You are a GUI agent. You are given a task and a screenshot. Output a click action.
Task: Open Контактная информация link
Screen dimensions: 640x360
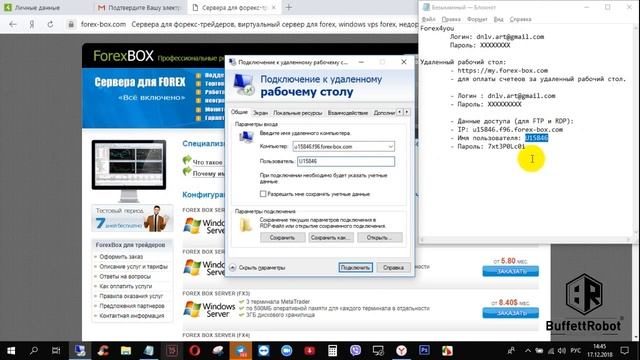(x=132, y=316)
